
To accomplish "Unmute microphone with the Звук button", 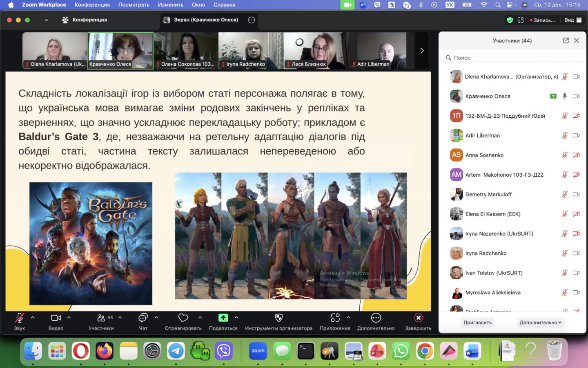I will click(19, 318).
